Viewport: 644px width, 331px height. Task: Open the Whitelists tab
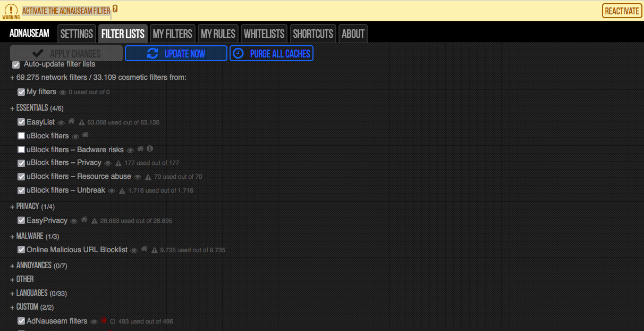(x=264, y=33)
